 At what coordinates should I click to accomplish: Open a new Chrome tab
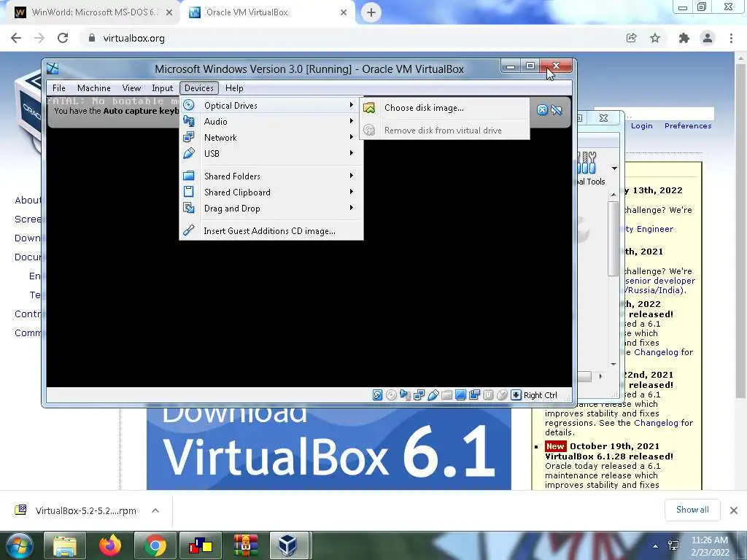pos(371,12)
